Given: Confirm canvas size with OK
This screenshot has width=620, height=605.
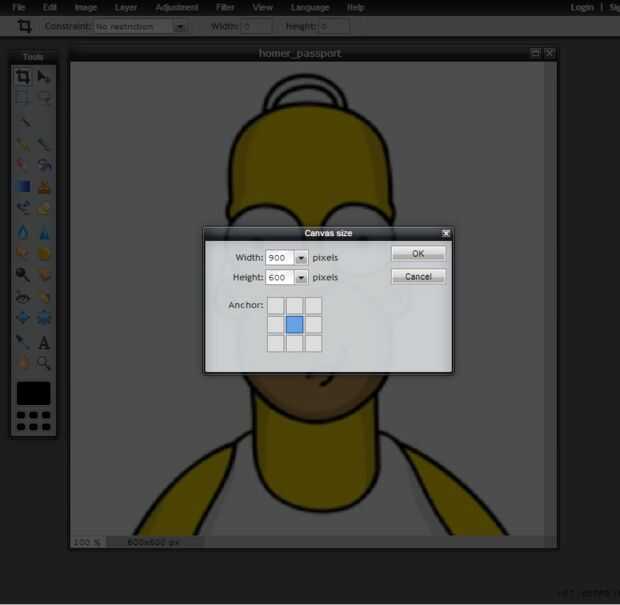Looking at the screenshot, I should (418, 253).
